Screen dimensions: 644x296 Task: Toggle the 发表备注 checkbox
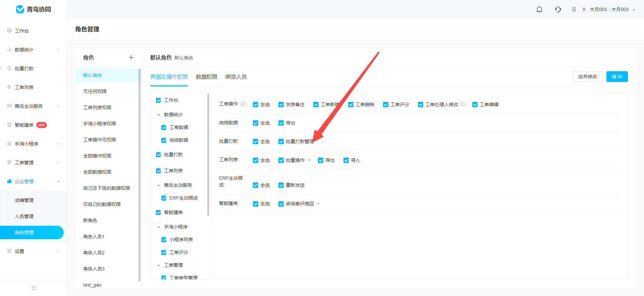pyautogui.click(x=281, y=104)
